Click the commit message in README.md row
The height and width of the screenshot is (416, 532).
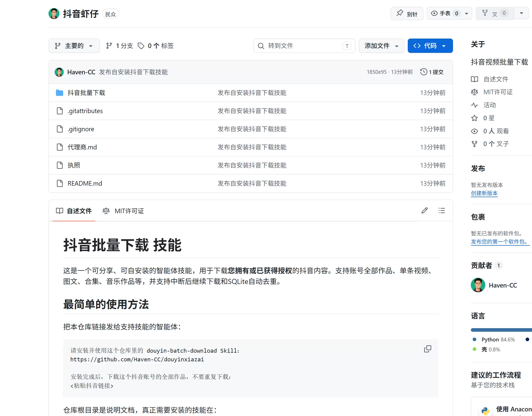(252, 183)
